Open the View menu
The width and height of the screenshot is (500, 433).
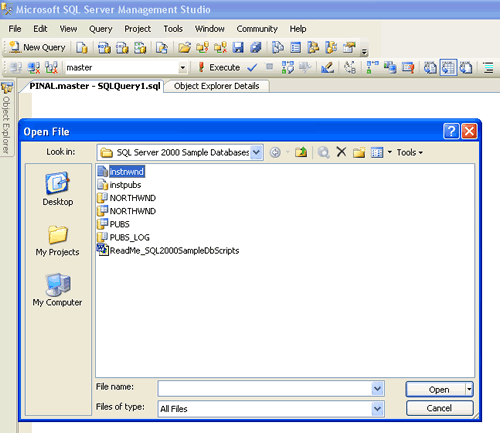click(x=68, y=29)
